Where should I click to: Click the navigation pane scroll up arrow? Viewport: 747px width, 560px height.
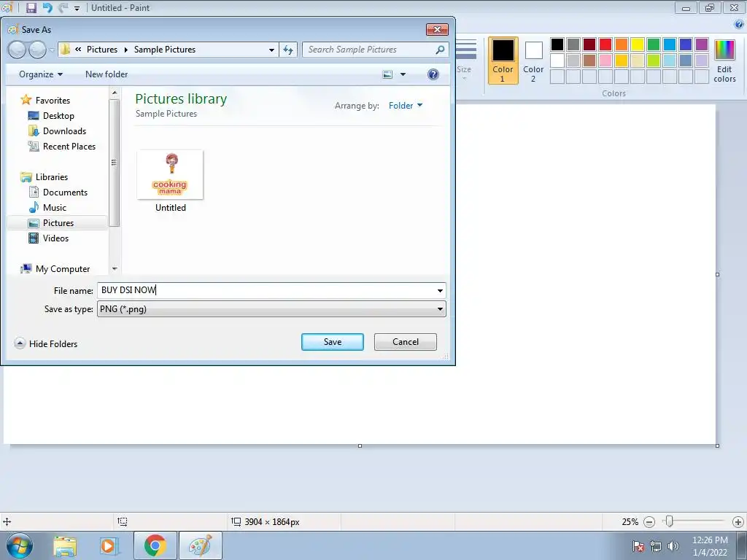tap(115, 93)
